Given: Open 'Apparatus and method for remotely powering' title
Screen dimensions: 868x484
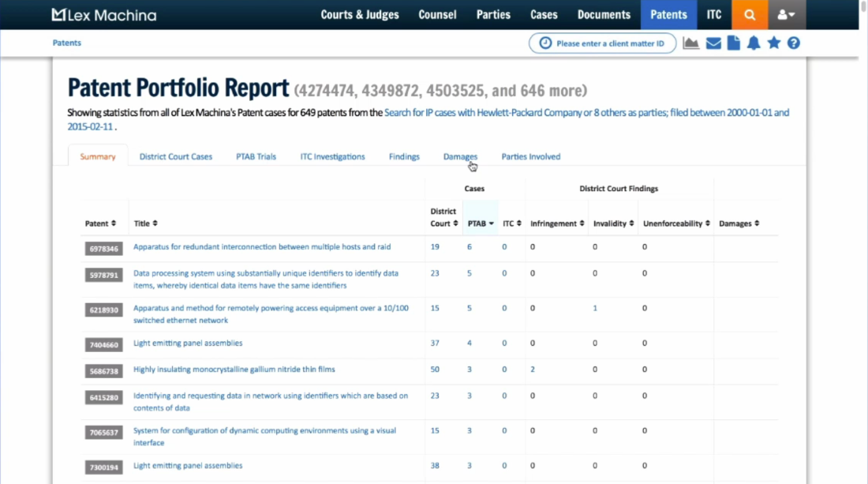Looking at the screenshot, I should click(271, 314).
